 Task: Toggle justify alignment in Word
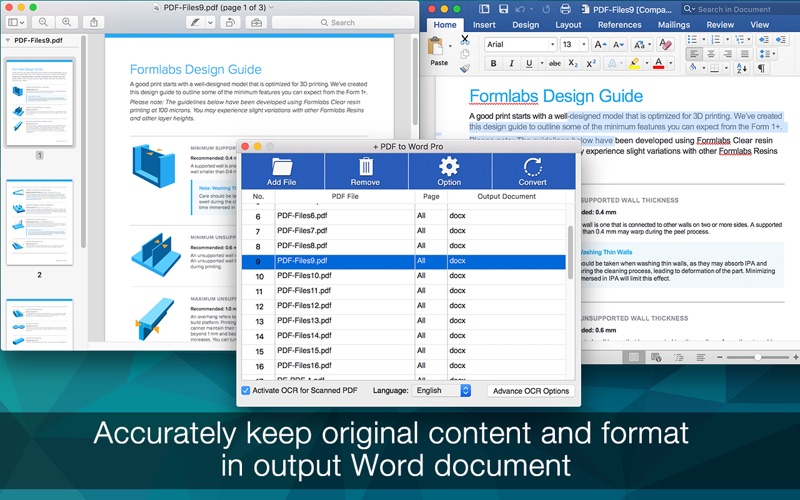(x=744, y=54)
